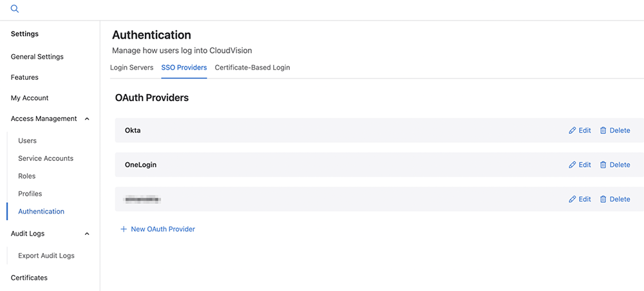Edit the OneLogin provider
This screenshot has height=291, width=644.
coord(580,165)
